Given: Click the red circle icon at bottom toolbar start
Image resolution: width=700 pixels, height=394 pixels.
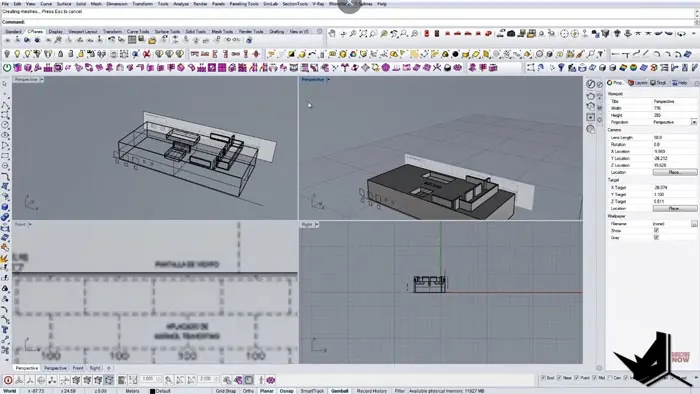Looking at the screenshot, I should [x=8, y=380].
